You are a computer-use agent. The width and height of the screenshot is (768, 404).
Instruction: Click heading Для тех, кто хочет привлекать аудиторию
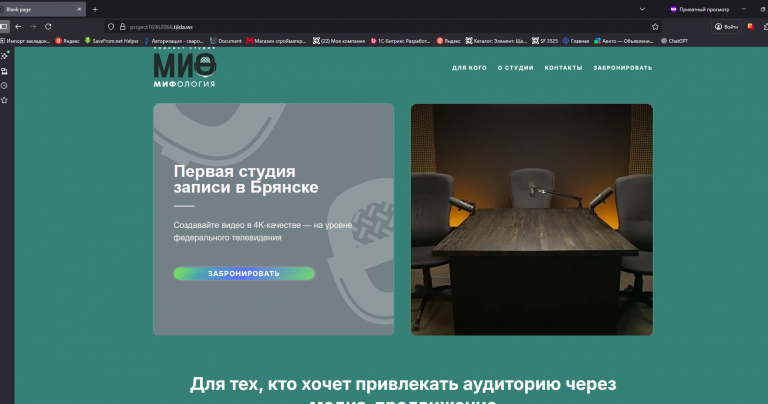point(403,392)
